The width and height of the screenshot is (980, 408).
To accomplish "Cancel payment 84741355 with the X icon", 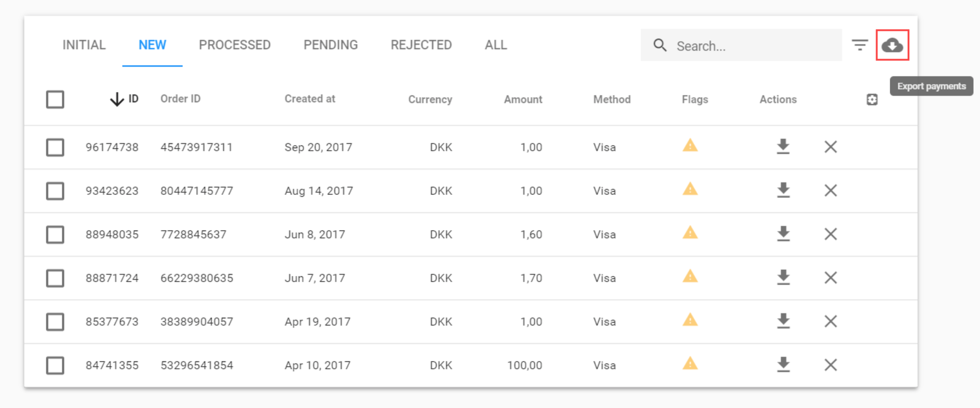I will coord(831,365).
